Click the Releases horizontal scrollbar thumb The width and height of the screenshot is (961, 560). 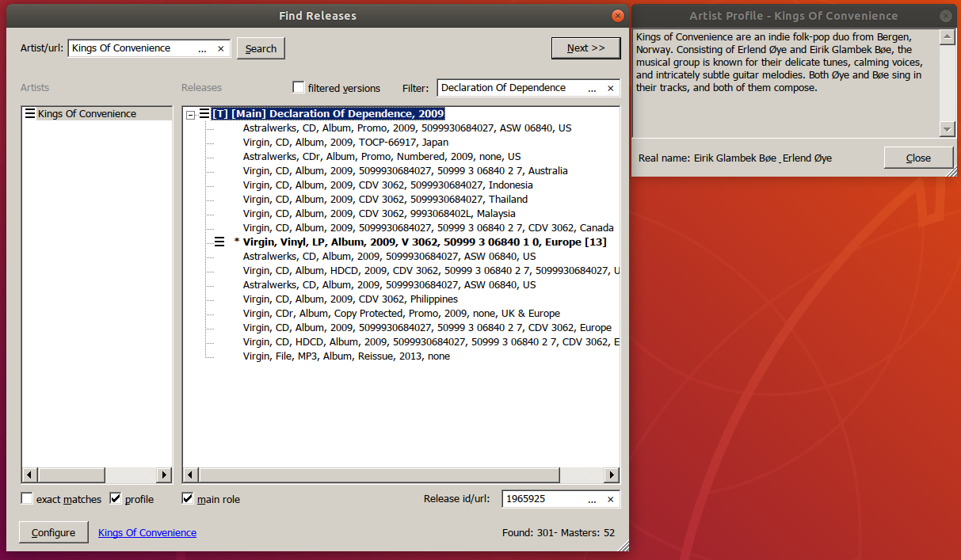coord(379,475)
